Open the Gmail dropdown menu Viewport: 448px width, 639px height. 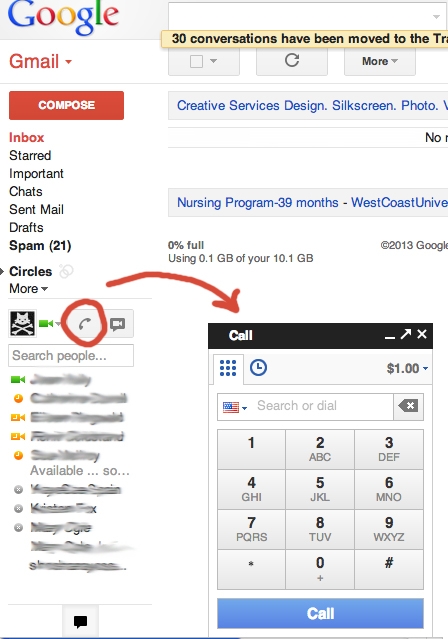(40, 62)
